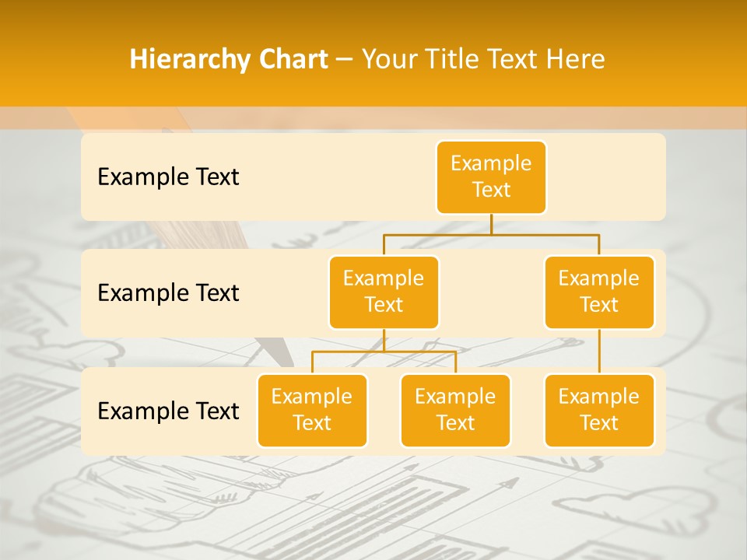Image resolution: width=747 pixels, height=560 pixels.
Task: Click the leftmost box in the bottom hierarchy level
Action: pyautogui.click(x=312, y=411)
